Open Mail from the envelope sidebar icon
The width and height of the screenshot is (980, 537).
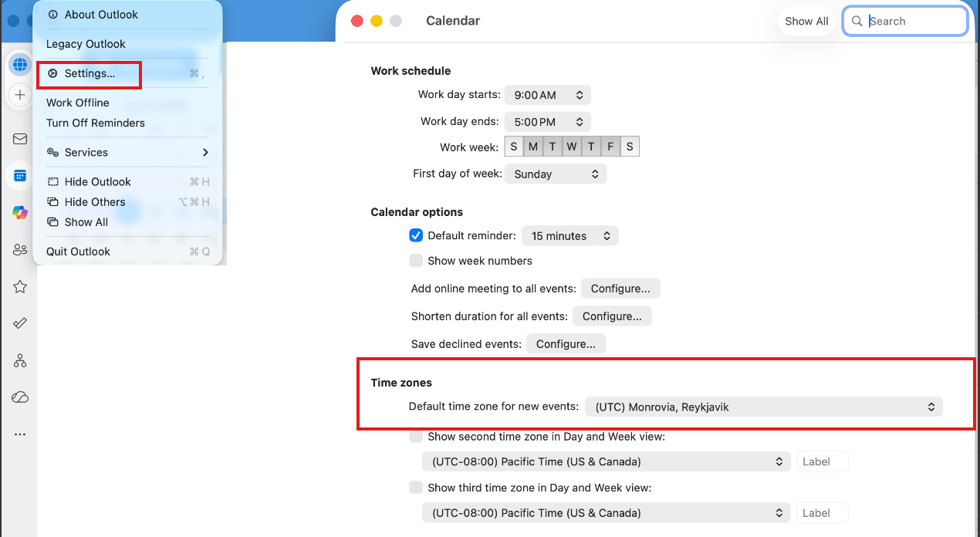[x=20, y=139]
